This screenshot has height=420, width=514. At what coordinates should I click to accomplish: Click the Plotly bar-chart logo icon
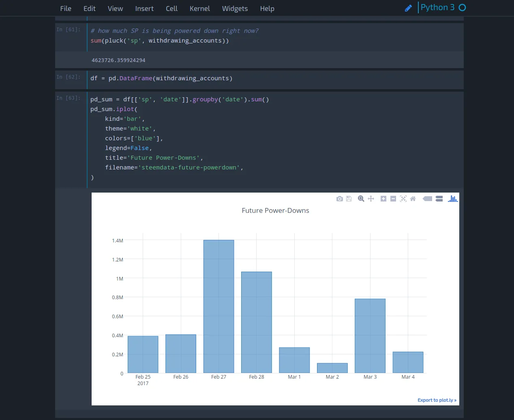coord(453,199)
